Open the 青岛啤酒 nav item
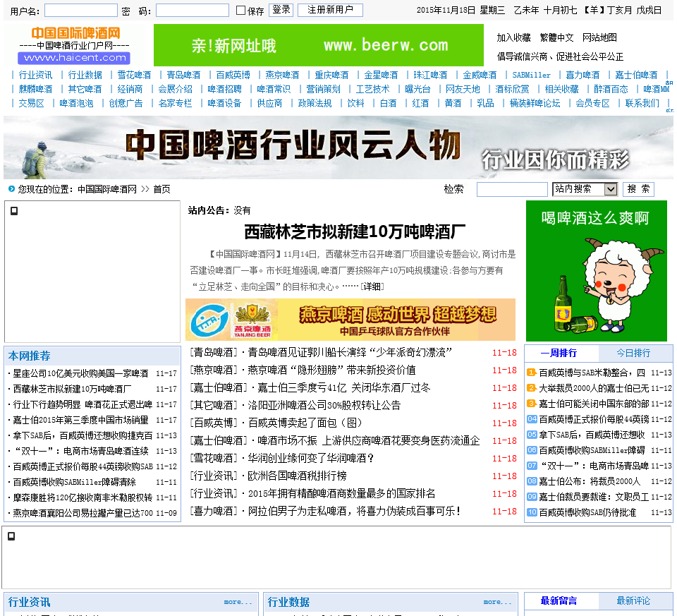The height and width of the screenshot is (616, 677). tap(183, 76)
